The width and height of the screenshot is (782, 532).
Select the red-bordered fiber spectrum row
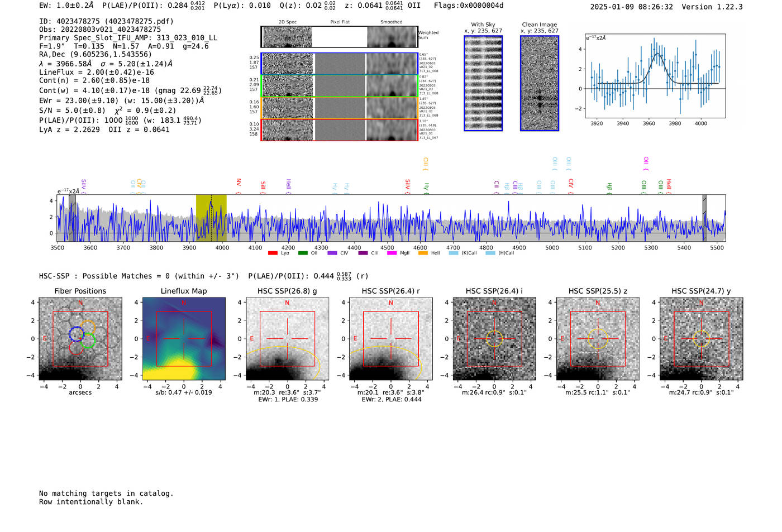340,130
